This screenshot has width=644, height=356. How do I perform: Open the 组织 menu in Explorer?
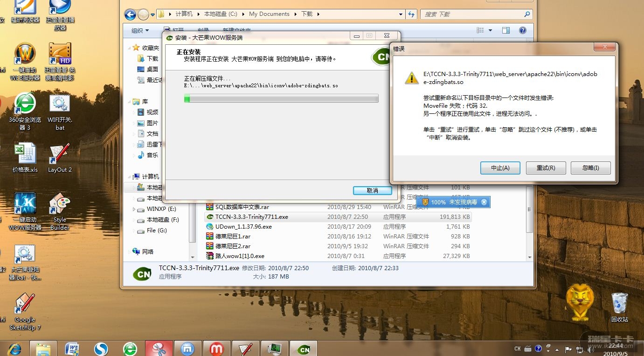[140, 30]
